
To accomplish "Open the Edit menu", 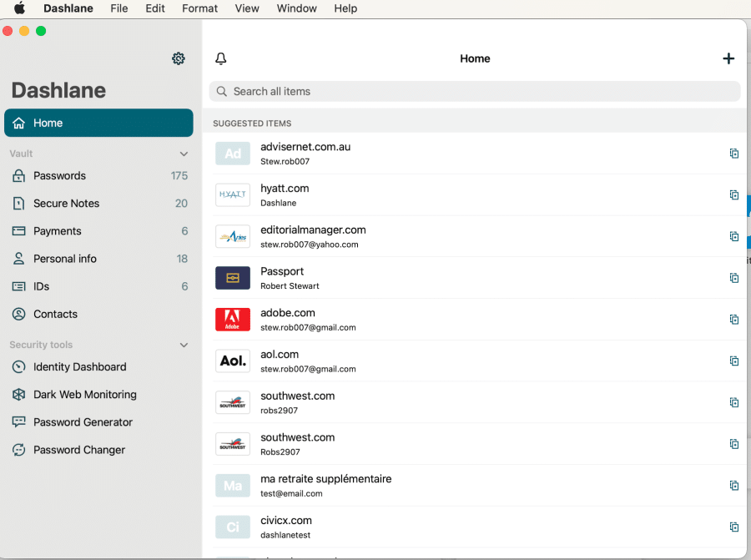I will coord(155,8).
